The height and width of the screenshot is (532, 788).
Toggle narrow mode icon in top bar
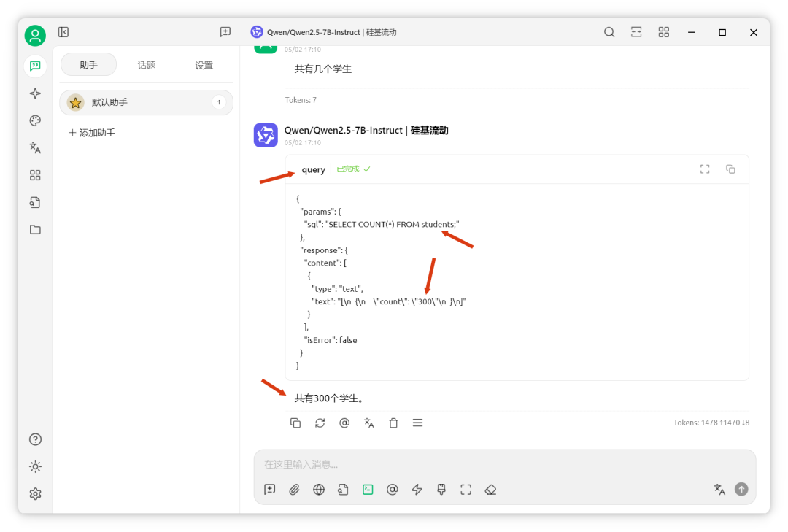tap(636, 32)
